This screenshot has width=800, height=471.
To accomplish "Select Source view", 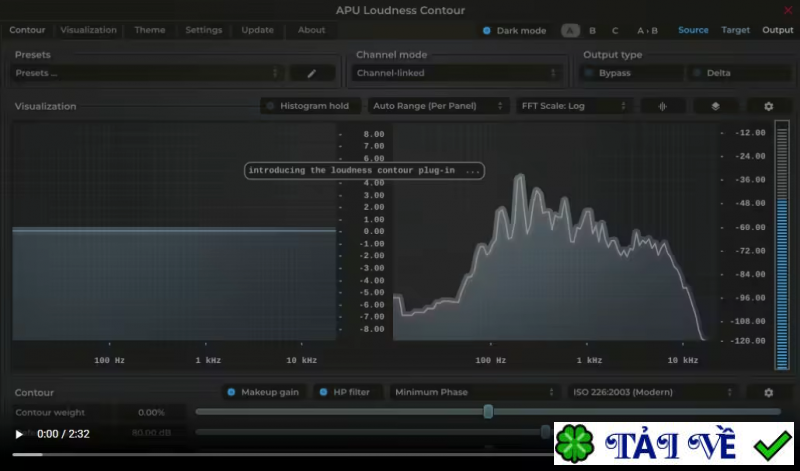I will [x=693, y=30].
